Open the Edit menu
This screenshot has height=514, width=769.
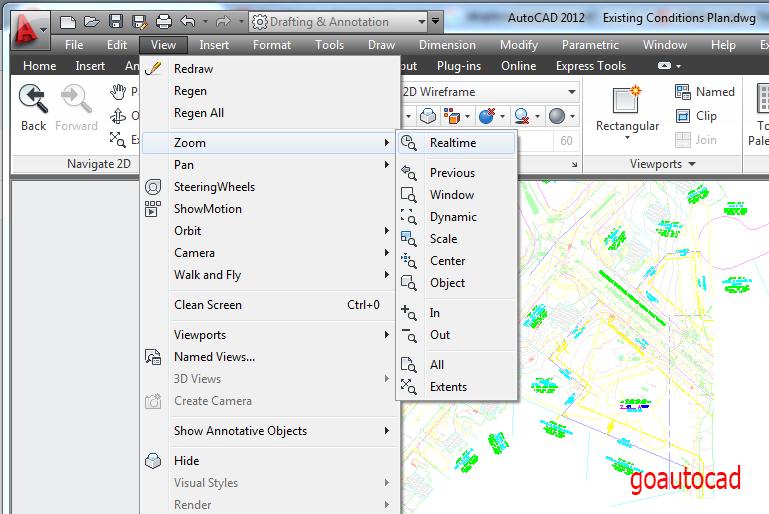click(x=117, y=45)
